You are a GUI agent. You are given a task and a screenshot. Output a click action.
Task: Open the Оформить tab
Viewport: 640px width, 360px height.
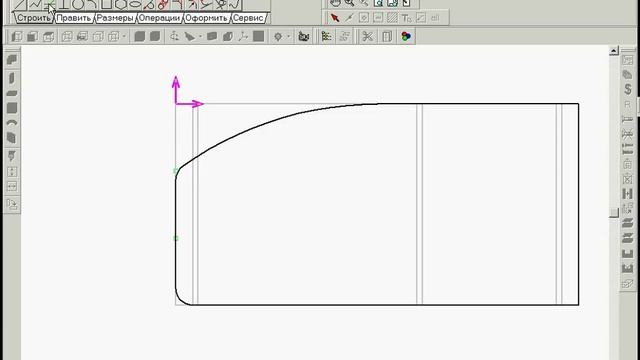207,18
